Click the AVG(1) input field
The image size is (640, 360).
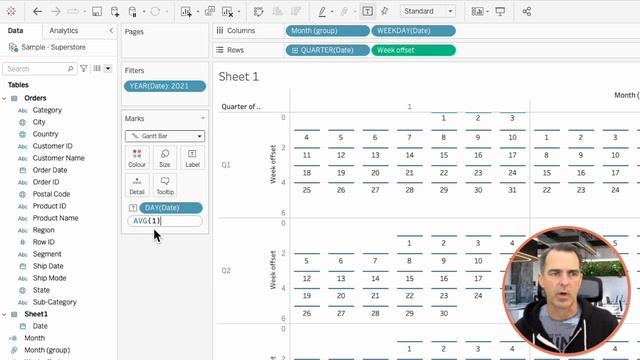coord(165,221)
